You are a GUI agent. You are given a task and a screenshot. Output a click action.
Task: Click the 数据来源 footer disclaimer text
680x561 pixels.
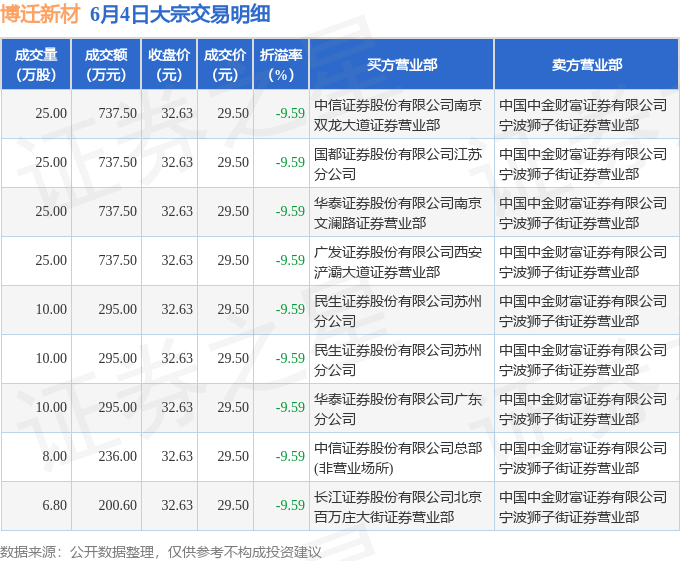pos(161,552)
